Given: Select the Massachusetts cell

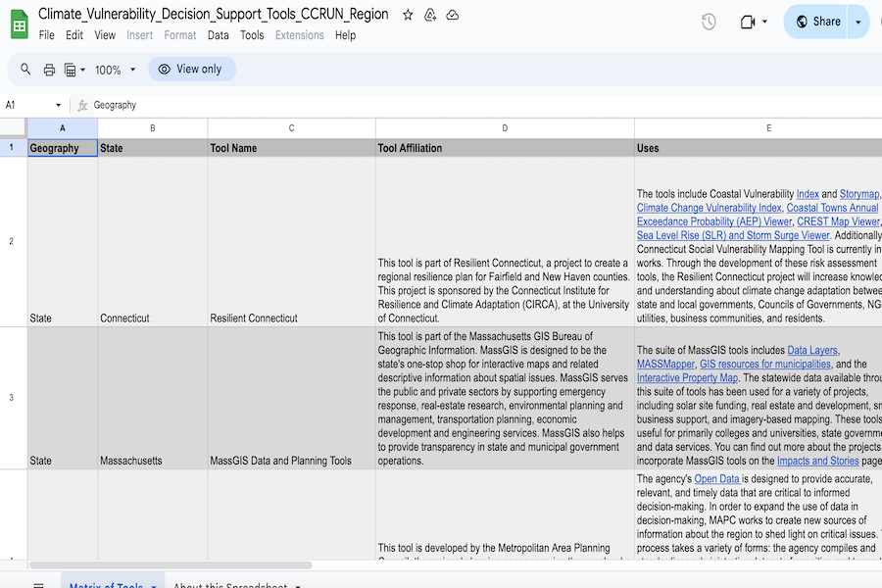Looking at the screenshot, I should pyautogui.click(x=153, y=398).
